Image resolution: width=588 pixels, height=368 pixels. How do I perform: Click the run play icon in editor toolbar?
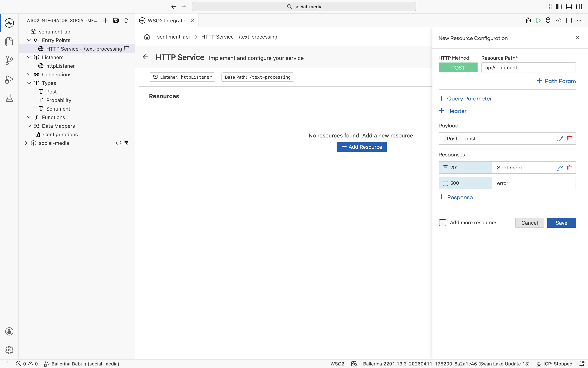click(538, 20)
